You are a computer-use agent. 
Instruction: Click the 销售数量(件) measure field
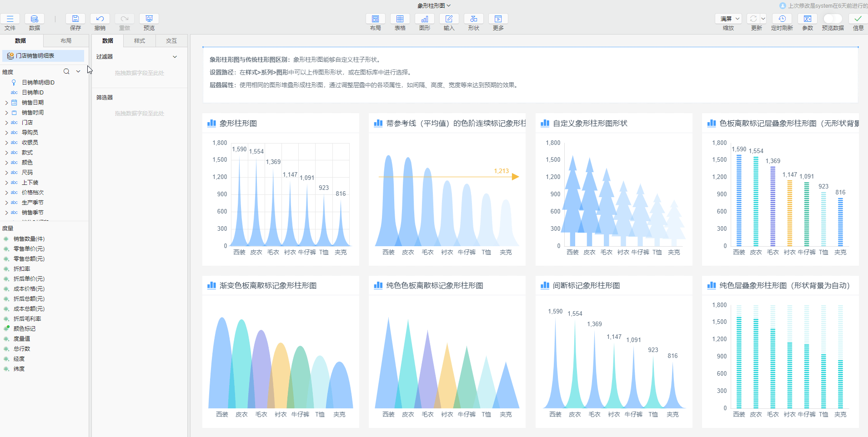pyautogui.click(x=29, y=239)
